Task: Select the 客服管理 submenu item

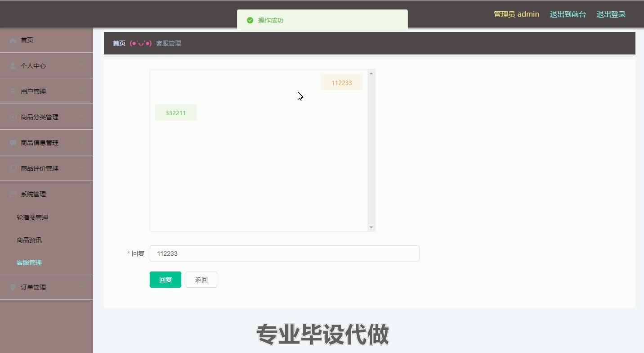Action: point(29,262)
